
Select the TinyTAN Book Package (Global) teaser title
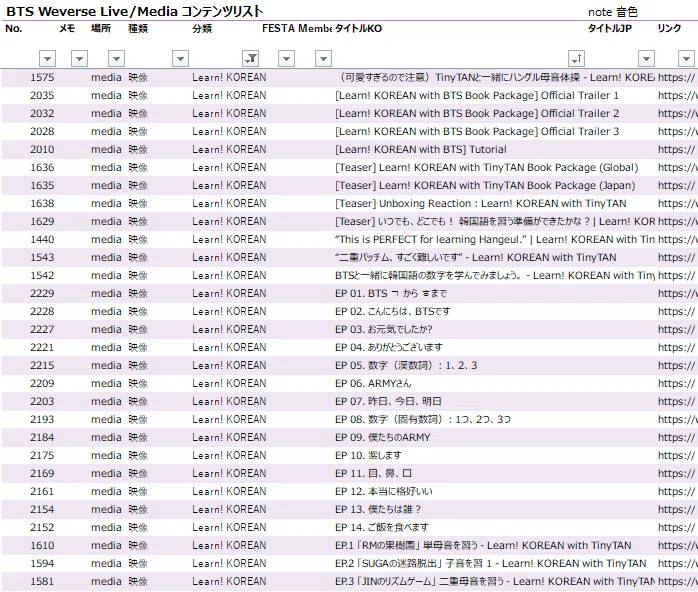[x=487, y=167]
